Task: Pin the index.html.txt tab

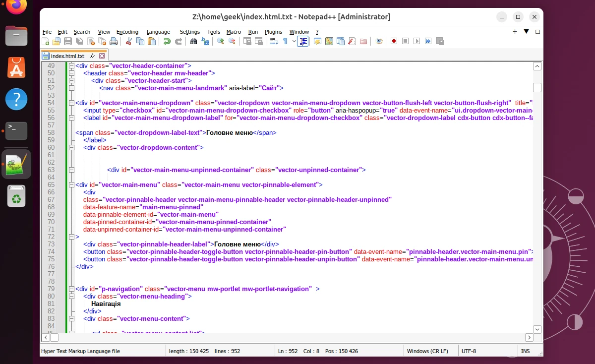Action: click(92, 56)
